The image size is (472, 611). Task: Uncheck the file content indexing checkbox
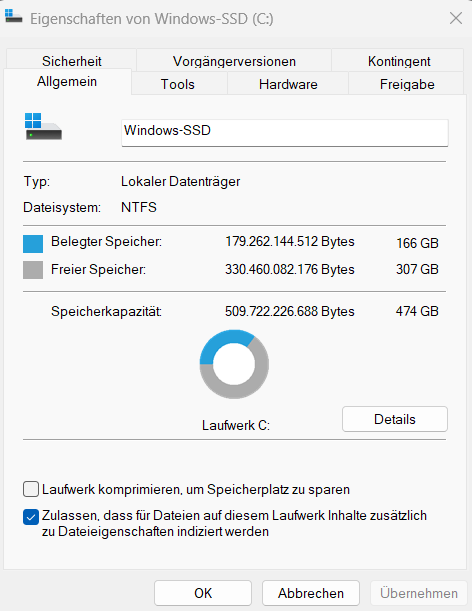pos(31,517)
